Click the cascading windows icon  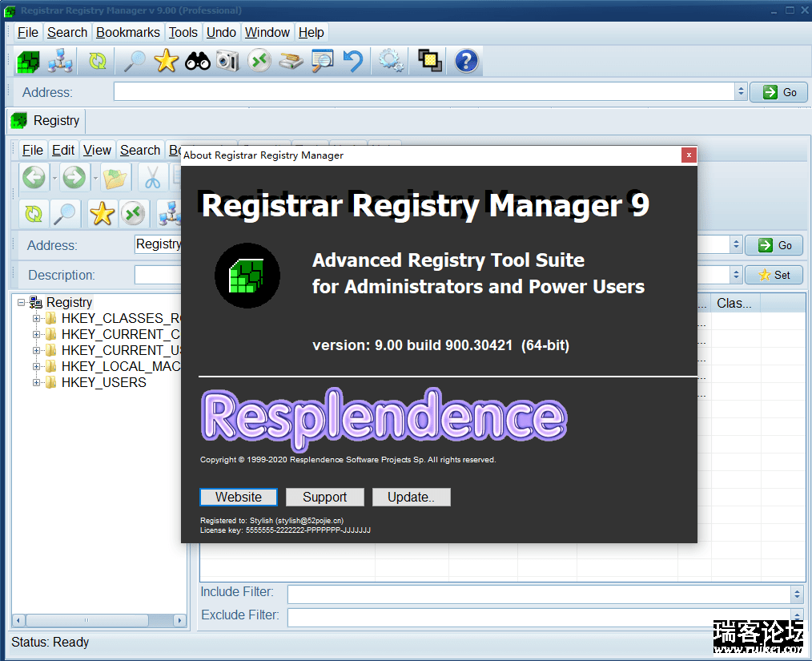pyautogui.click(x=429, y=61)
